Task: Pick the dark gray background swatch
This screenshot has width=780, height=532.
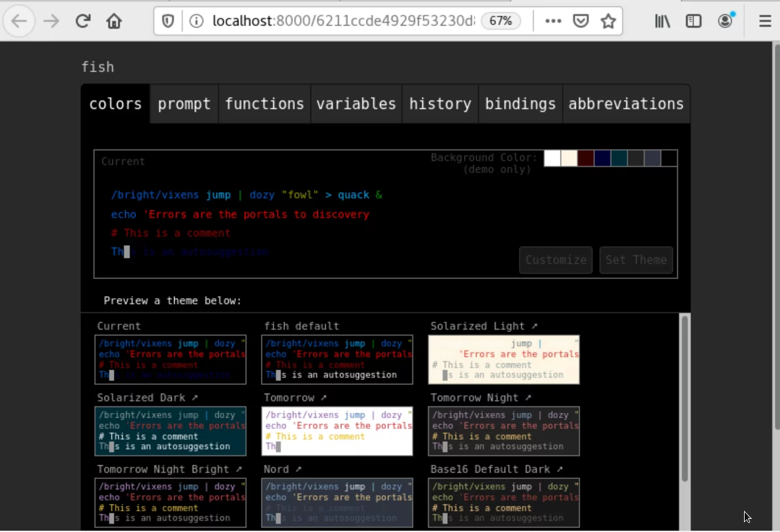Action: coord(636,158)
